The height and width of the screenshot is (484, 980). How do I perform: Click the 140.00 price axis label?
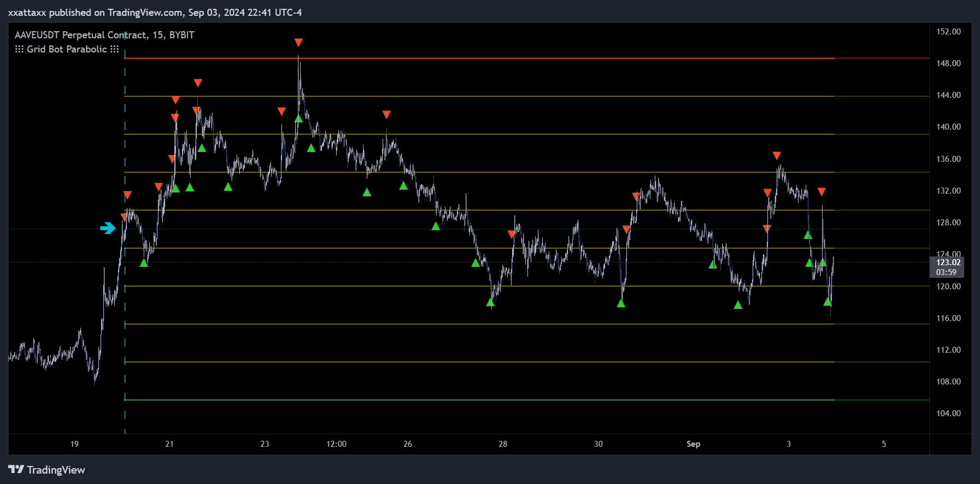pos(948,127)
